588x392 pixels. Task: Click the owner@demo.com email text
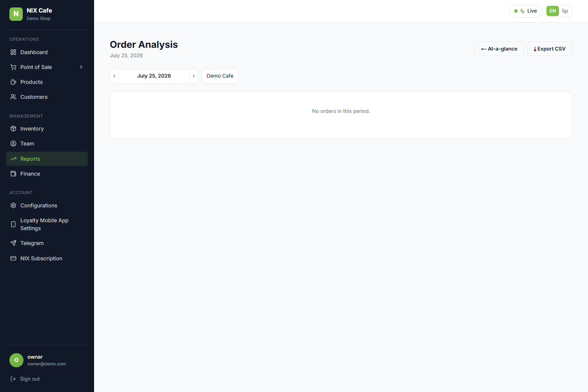click(47, 364)
